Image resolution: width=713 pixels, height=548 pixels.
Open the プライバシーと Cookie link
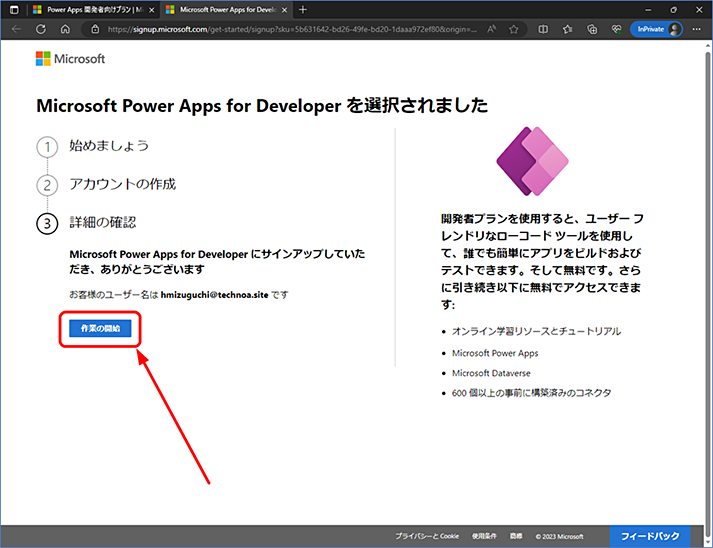click(427, 536)
